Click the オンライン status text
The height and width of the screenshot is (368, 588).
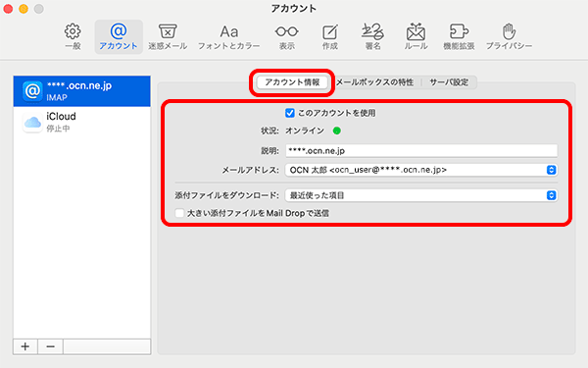[x=305, y=131]
